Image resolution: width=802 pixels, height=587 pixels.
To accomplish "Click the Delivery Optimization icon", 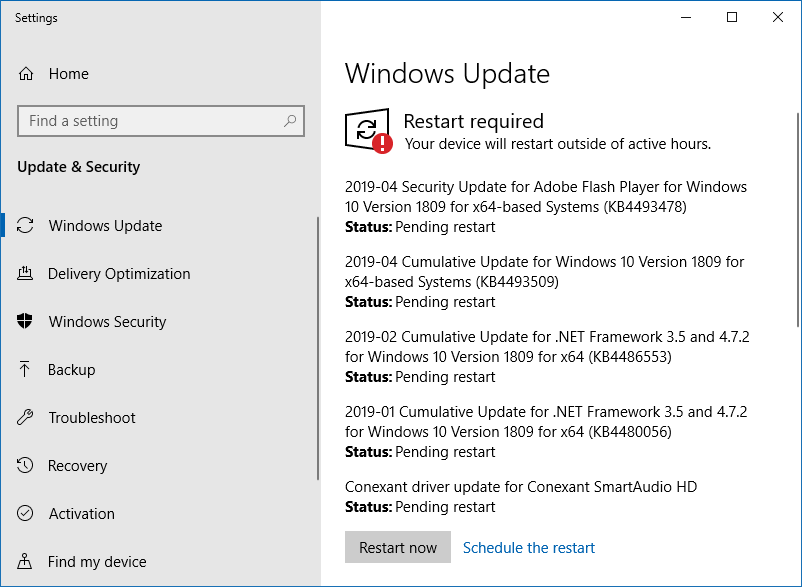I will (x=26, y=274).
